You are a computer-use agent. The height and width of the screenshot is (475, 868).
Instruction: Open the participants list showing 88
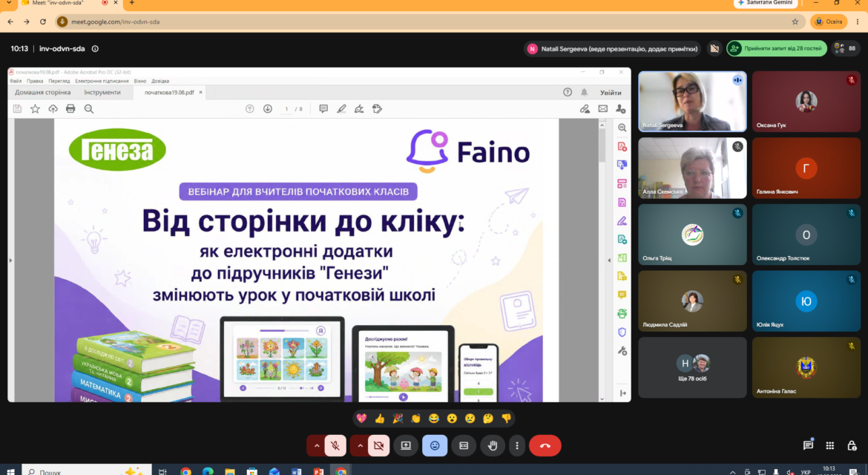[x=845, y=49]
